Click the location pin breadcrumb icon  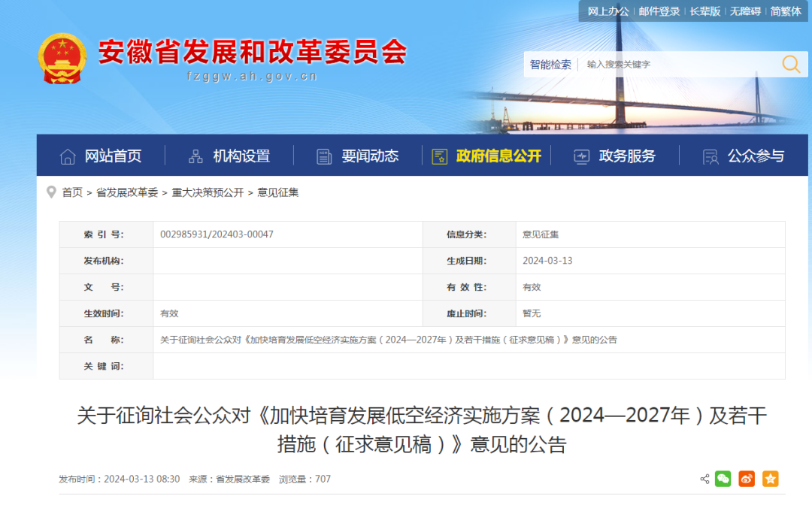51,192
